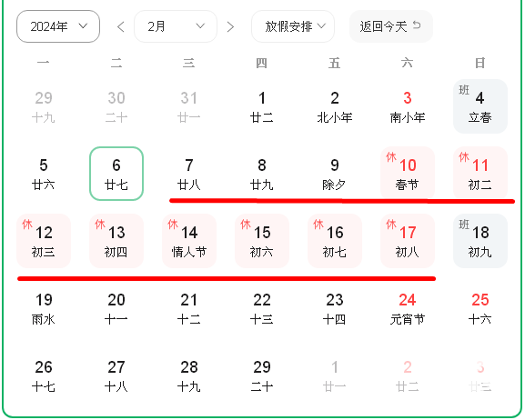
Task: Click the return arrow icon beside 返回今天
Action: coord(417,25)
